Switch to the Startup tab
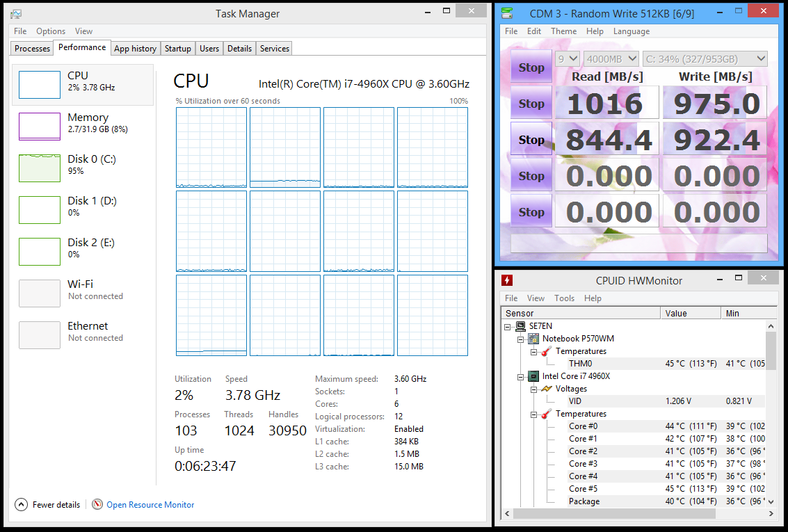The width and height of the screenshot is (788, 532). pos(178,49)
